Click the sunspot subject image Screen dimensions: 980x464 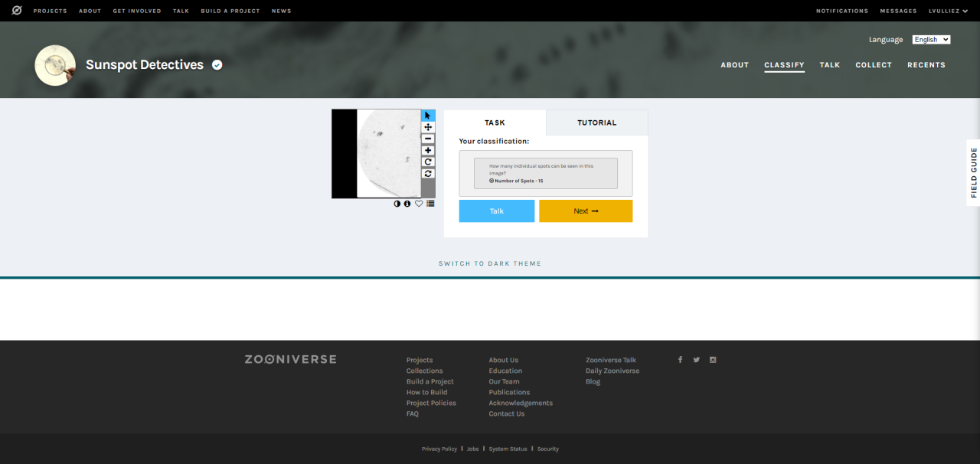pyautogui.click(x=376, y=154)
